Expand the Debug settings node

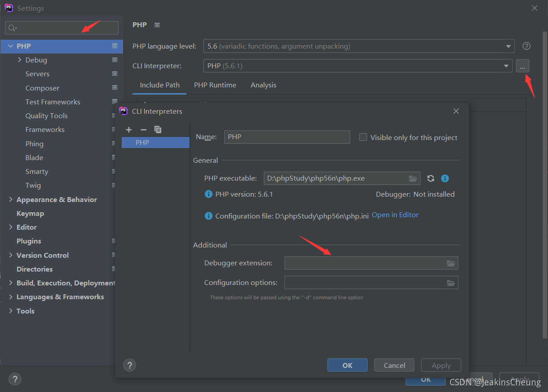[x=19, y=60]
